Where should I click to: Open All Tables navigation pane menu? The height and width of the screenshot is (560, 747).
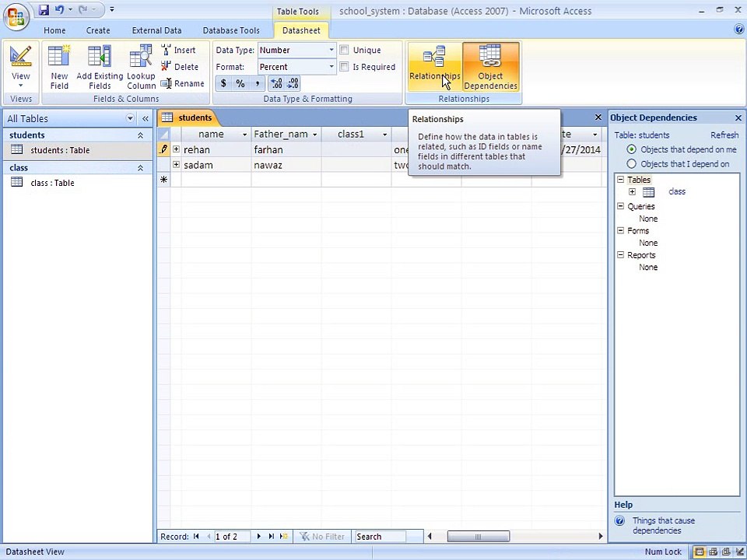130,118
